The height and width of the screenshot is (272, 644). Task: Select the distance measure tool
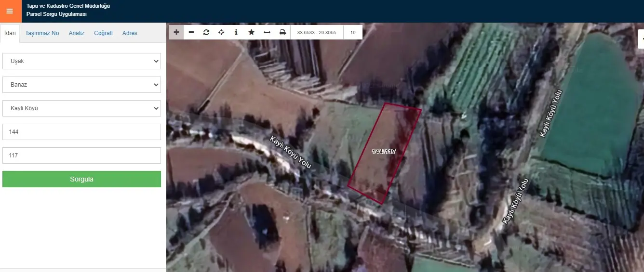tap(267, 32)
